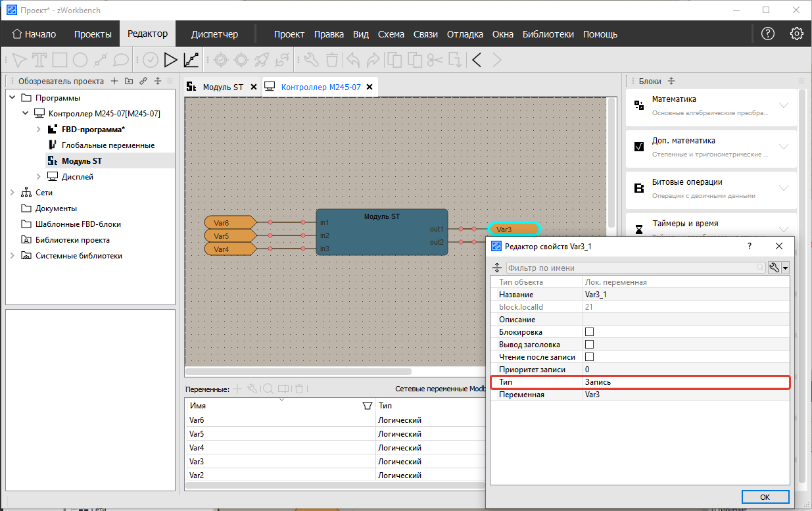This screenshot has height=511, width=812.
Task: Click the wrench icon in properties editor
Action: pyautogui.click(x=775, y=268)
